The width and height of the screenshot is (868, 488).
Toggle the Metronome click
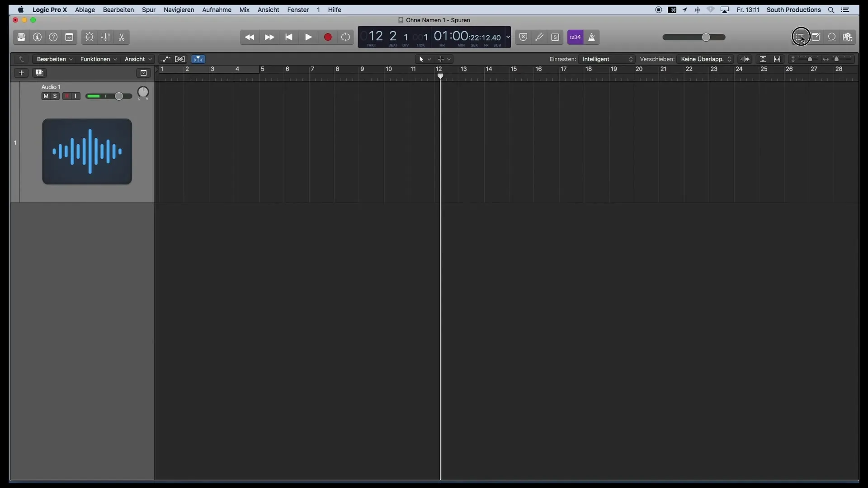coord(591,37)
